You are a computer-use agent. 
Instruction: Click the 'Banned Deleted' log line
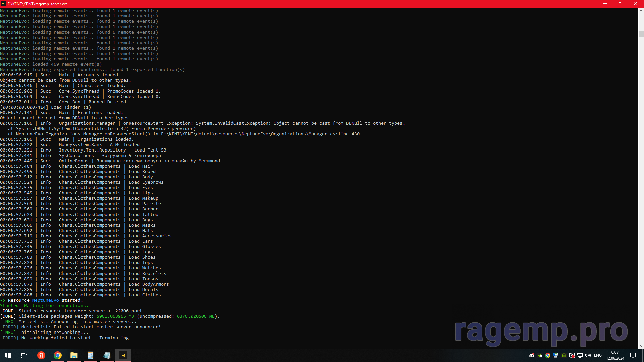point(63,102)
